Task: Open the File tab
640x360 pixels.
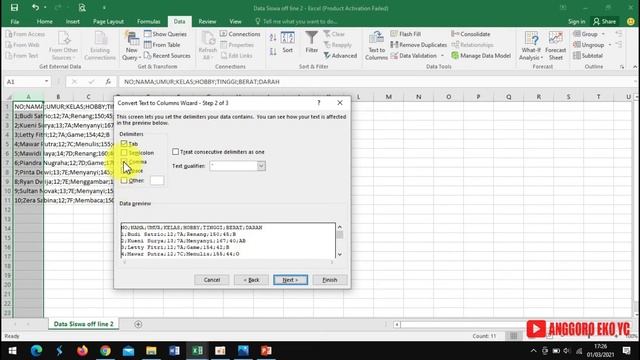Action: point(15,22)
